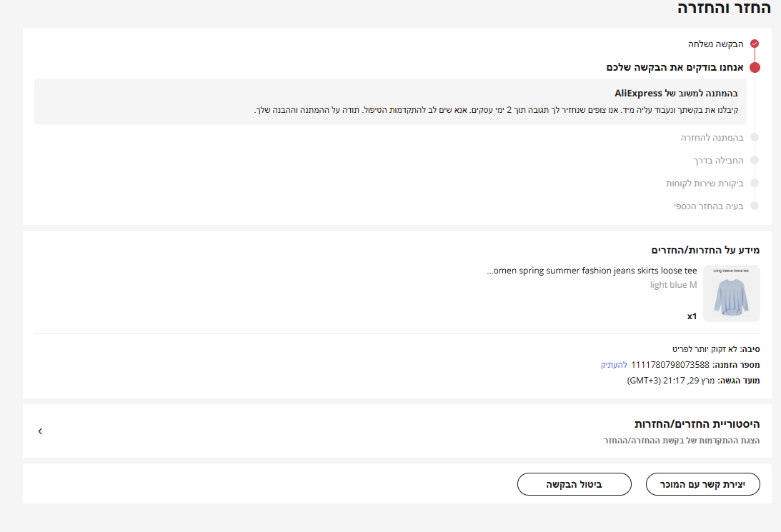Click the "הבקשה נשלחה" step label

tap(711, 44)
